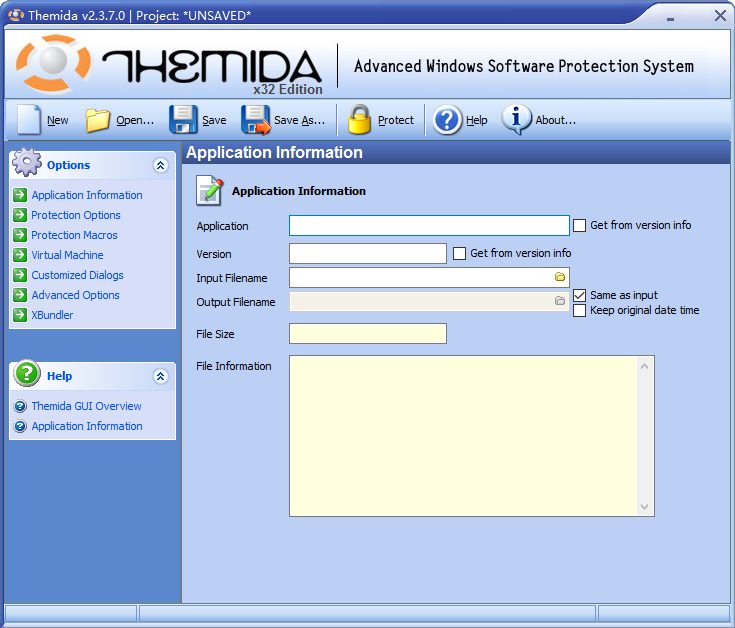Click green arrow beside Application Information option
This screenshot has width=735, height=628.
pyautogui.click(x=20, y=194)
